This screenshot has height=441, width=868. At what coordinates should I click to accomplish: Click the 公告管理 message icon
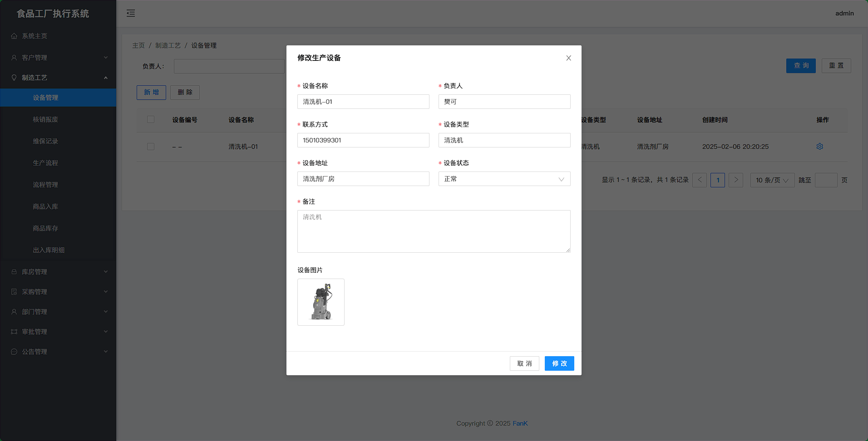click(x=14, y=352)
